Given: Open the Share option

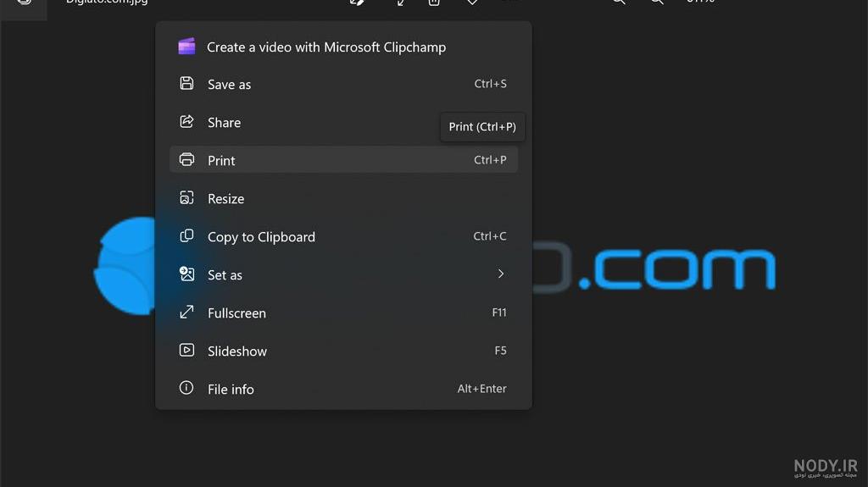Looking at the screenshot, I should [x=343, y=122].
